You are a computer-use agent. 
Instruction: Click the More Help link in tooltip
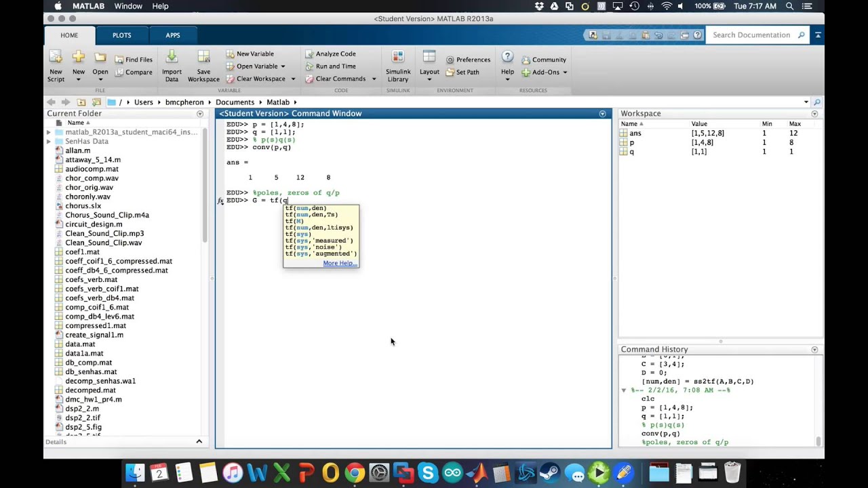(x=340, y=263)
